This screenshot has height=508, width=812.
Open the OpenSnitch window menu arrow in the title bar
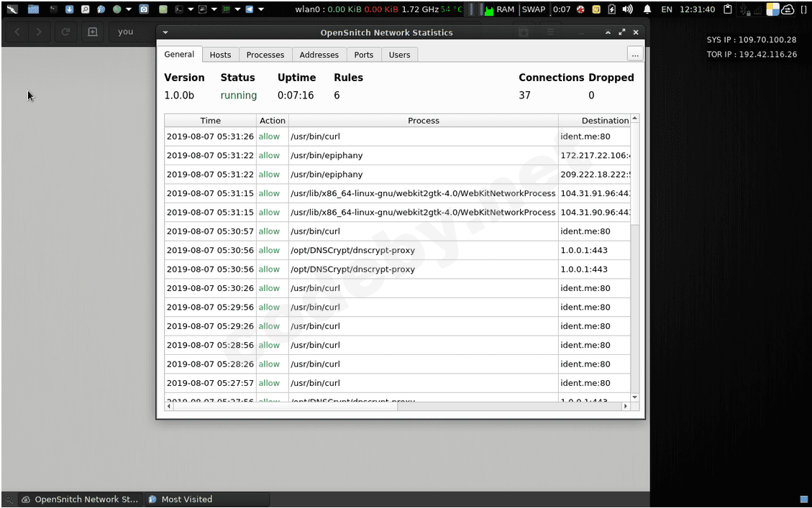pyautogui.click(x=165, y=32)
